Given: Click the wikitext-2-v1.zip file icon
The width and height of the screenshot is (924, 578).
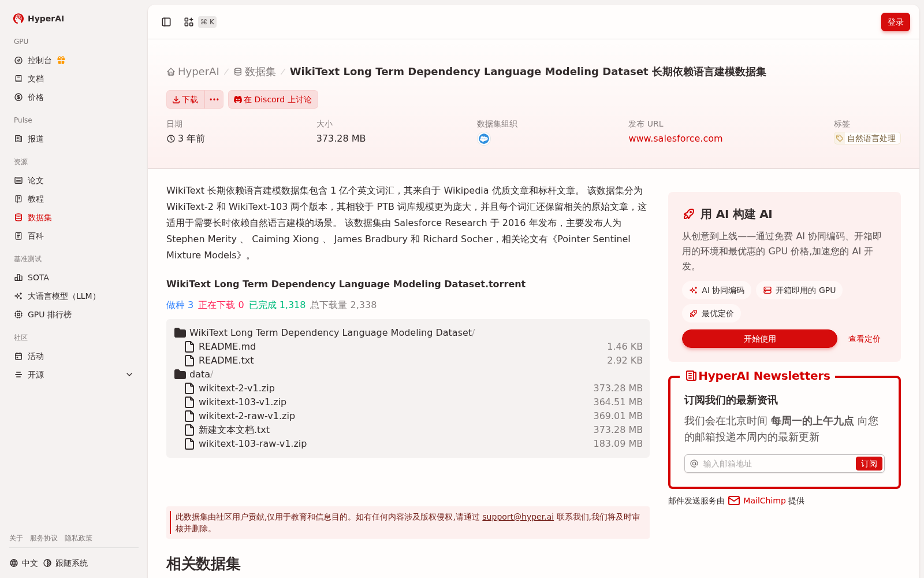Looking at the screenshot, I should coord(189,388).
